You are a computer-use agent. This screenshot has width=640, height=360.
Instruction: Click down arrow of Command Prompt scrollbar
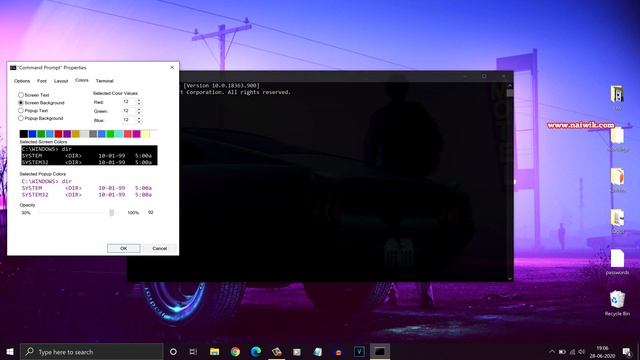(509, 278)
